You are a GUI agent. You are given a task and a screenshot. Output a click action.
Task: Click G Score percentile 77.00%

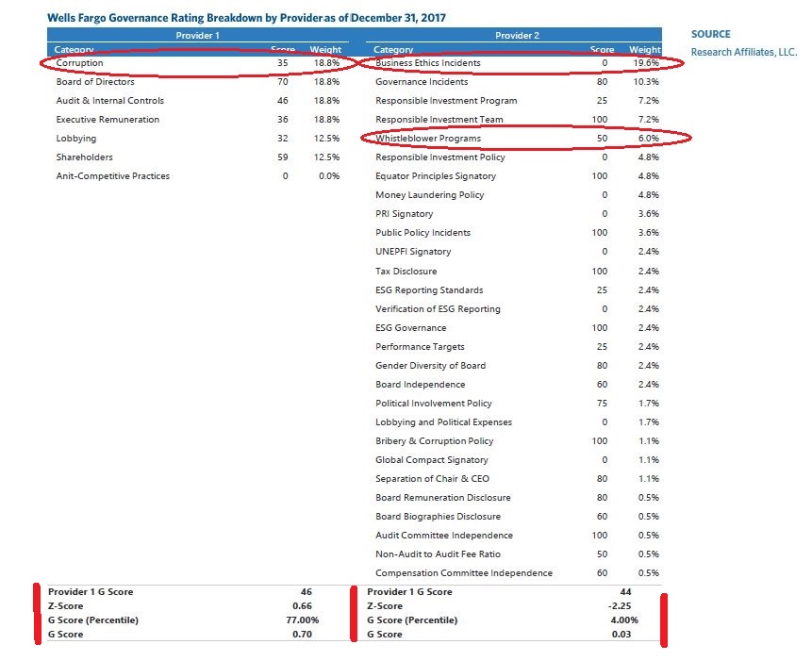(303, 620)
